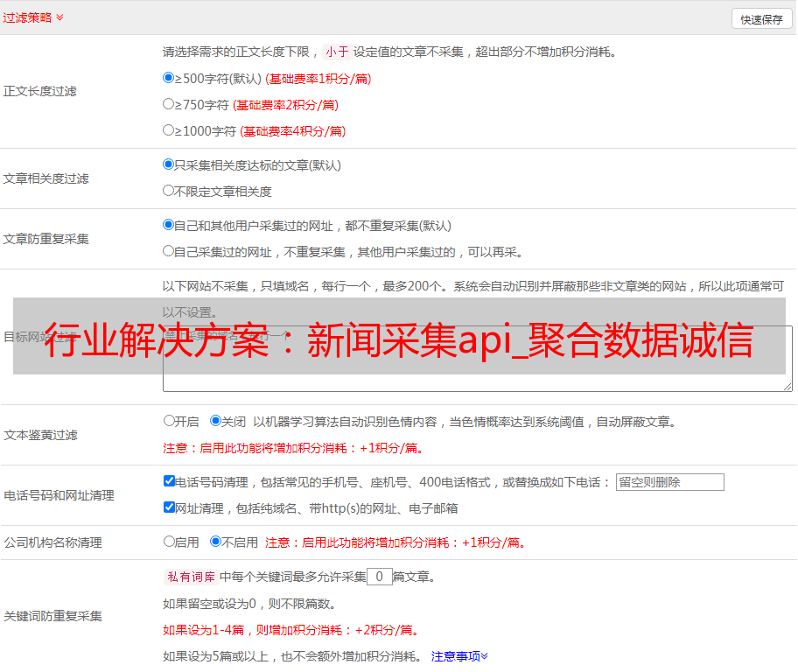Toggle the 电话号码清理 checkbox
Image resolution: width=798 pixels, height=672 pixels.
click(x=169, y=481)
